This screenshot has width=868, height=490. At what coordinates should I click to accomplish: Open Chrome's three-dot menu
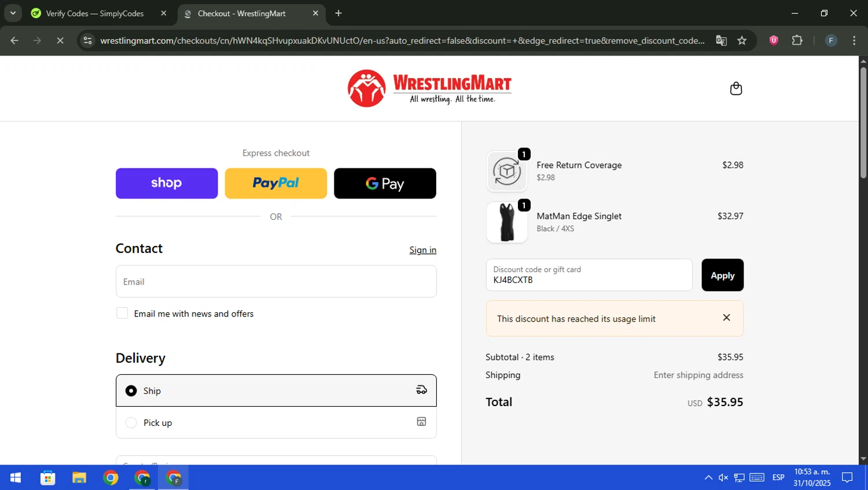(x=854, y=40)
